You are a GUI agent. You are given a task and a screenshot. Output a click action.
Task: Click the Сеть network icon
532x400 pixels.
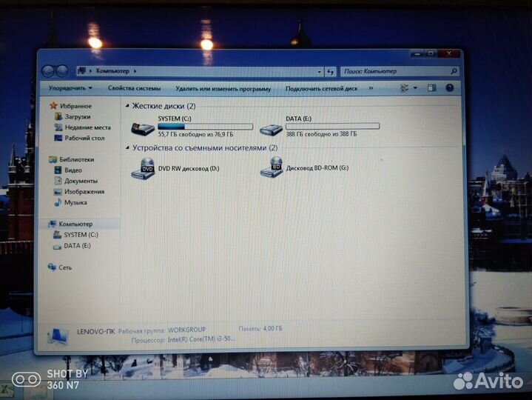click(53, 267)
